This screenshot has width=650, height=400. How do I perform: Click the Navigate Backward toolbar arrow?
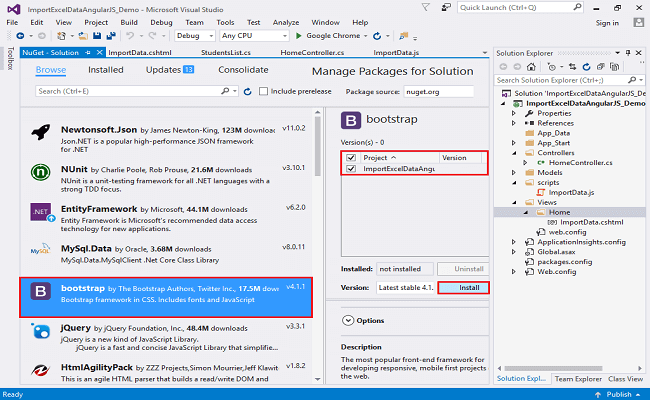click(20, 36)
